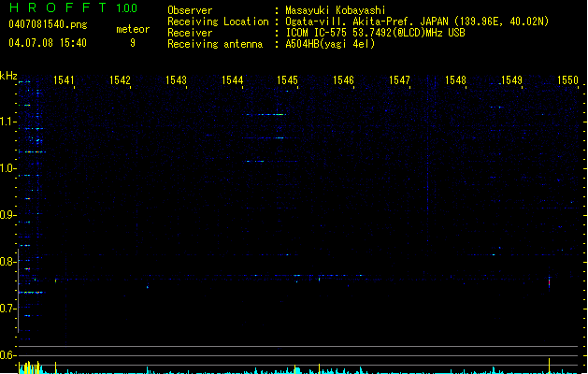The image size is (588, 374).
Task: Click the ICOM IC-575 receiver text
Action: [375, 33]
